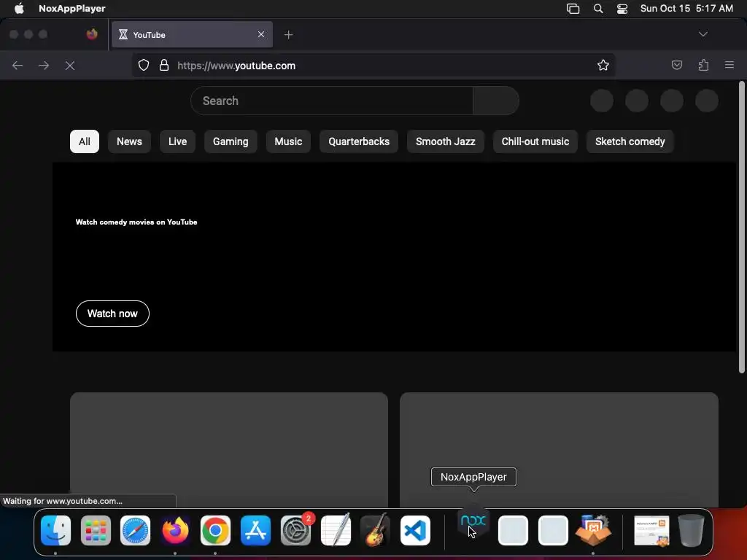Open tracking protection shield info

pos(144,65)
